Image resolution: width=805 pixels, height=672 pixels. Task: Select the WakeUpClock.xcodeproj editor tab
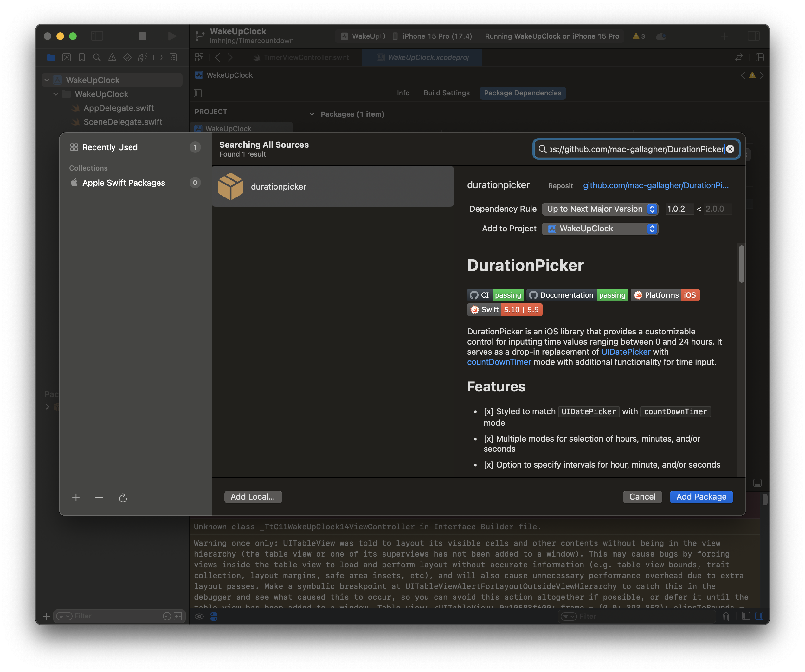tap(422, 57)
